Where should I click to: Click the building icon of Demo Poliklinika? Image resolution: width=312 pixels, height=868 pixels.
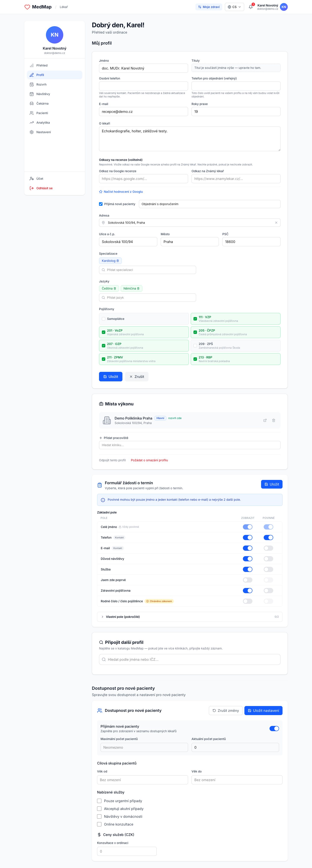click(x=107, y=421)
